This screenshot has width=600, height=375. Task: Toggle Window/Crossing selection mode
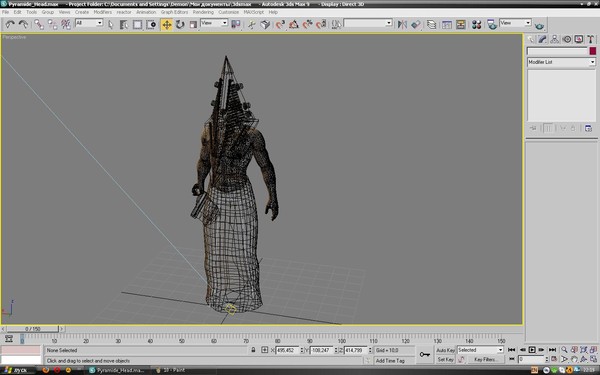tap(152, 24)
